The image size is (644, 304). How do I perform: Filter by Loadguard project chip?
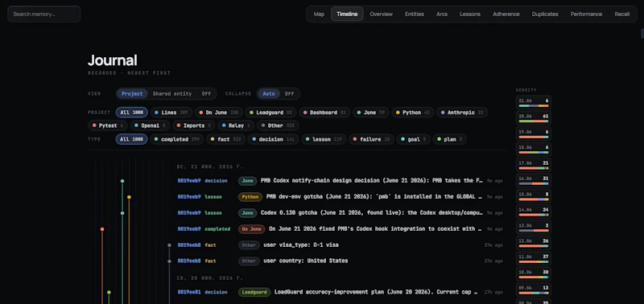tap(271, 113)
